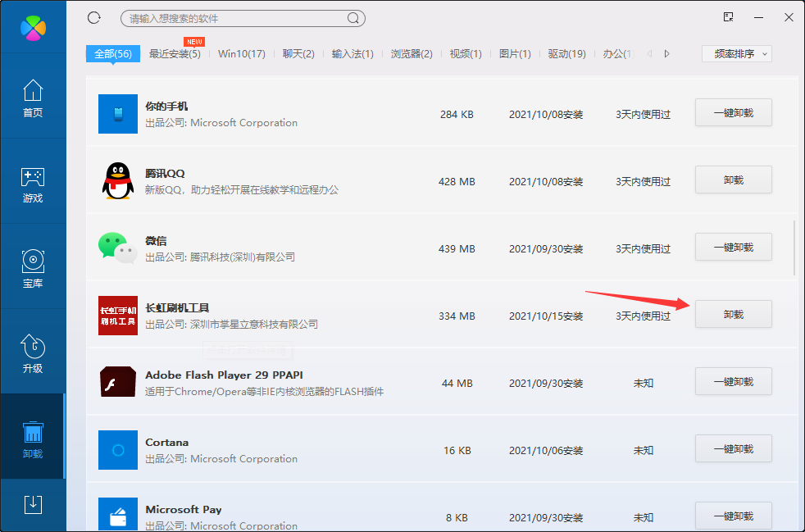This screenshot has height=532, width=805.
Task: Click the 腾讯科技(深圳)有限公司 publisher text
Action: coord(243,257)
